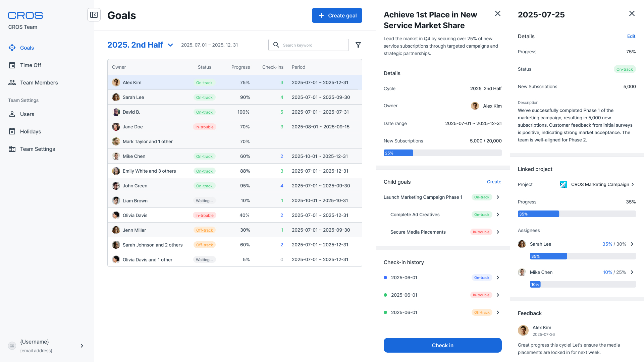
Task: Click the Edit link in Details
Action: [631, 36]
